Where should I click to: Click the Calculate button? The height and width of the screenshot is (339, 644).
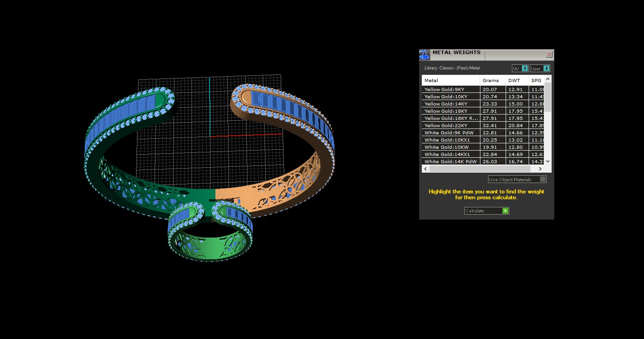pyautogui.click(x=486, y=211)
